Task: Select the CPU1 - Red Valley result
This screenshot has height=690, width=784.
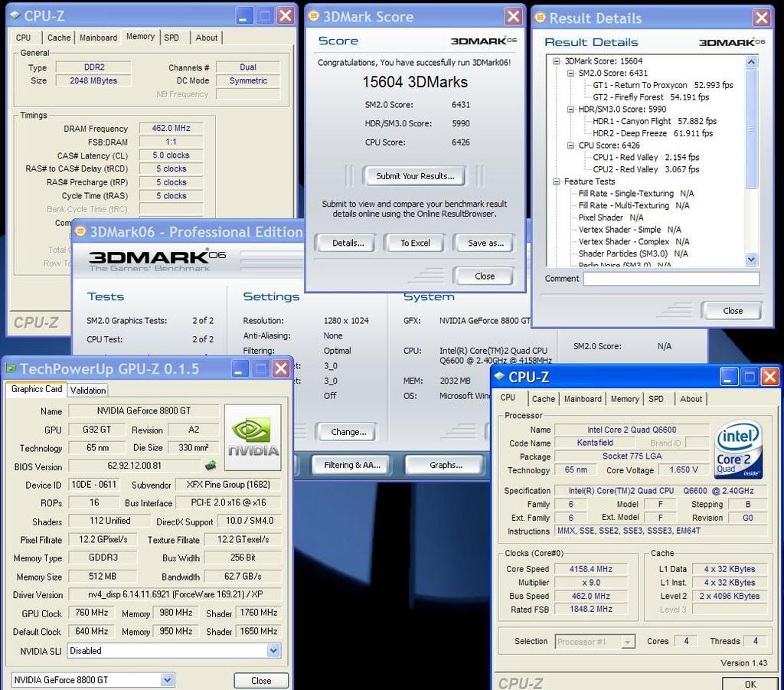Action: (x=645, y=157)
